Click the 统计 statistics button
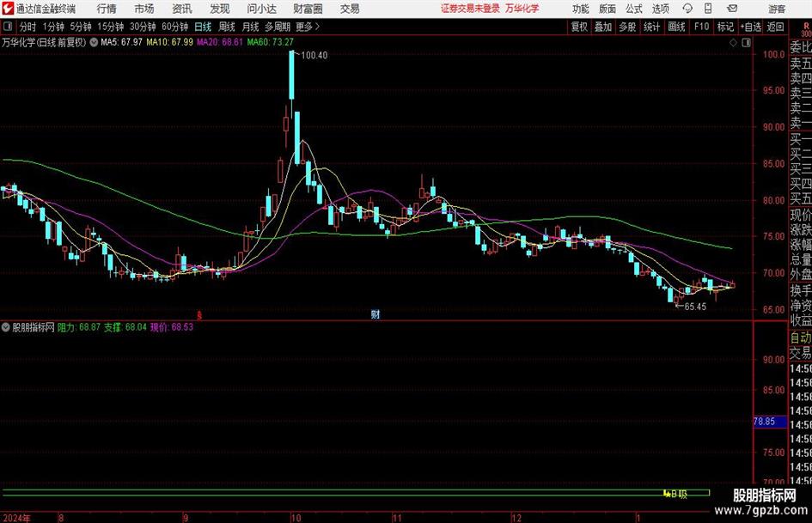This screenshot has width=812, height=523. (651, 27)
